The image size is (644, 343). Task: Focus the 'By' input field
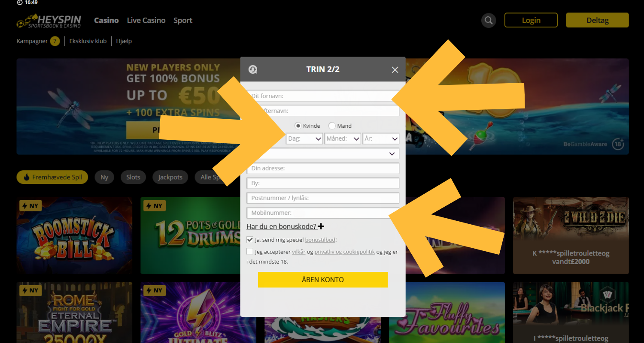pos(323,183)
